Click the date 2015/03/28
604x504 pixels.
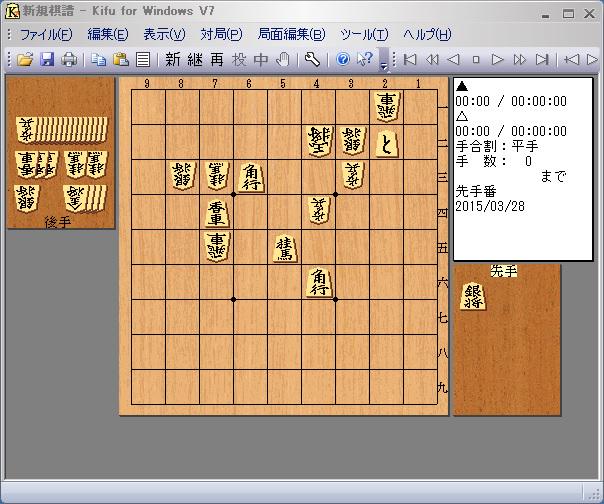490,206
